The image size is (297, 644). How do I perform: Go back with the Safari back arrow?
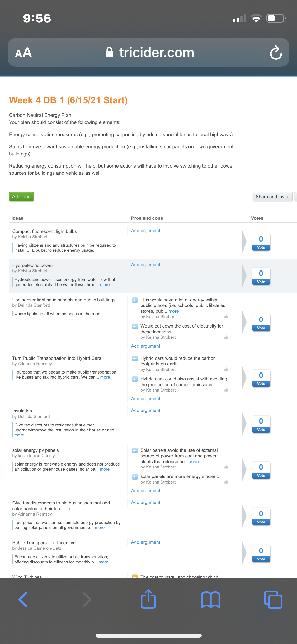click(x=23, y=599)
